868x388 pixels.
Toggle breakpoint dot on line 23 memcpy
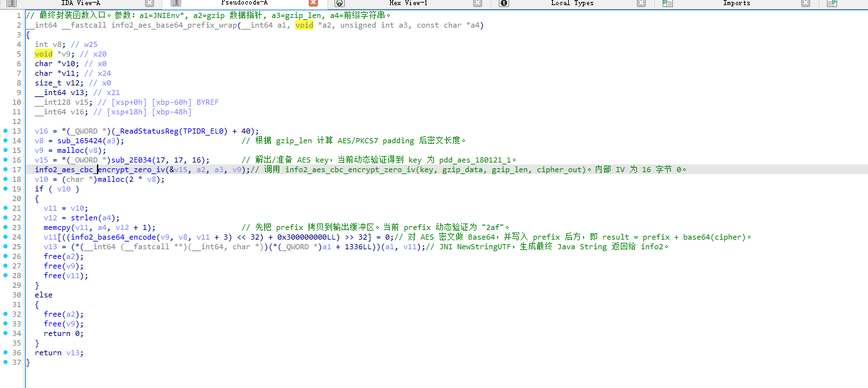6,227
